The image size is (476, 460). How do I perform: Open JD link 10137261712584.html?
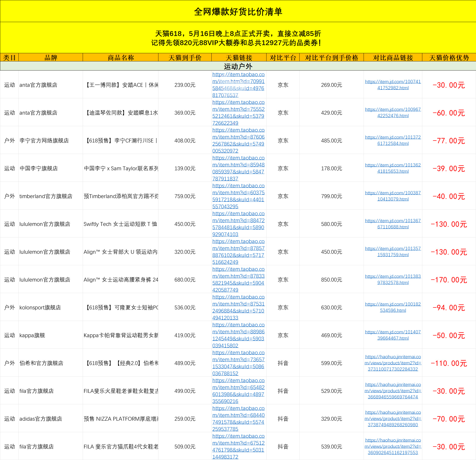pyautogui.click(x=393, y=140)
